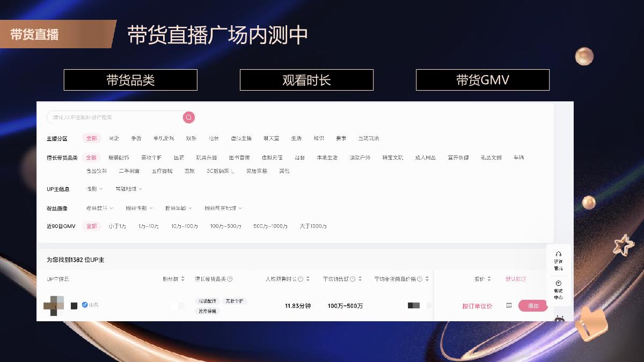This screenshot has height=362, width=644.
Task: Click the pink 添加 button
Action: click(x=533, y=306)
